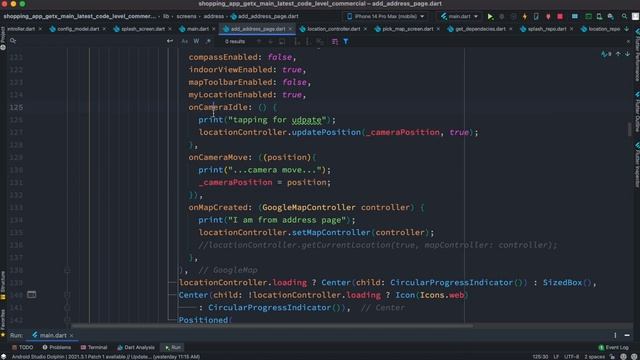Open the search everywhere magnifier in top toolbar

tap(624, 17)
